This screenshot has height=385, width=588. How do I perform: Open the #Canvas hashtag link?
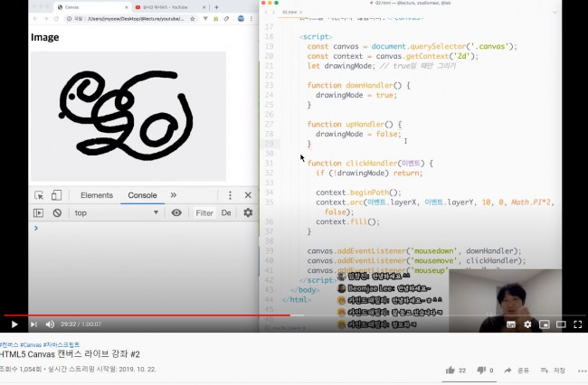click(31, 344)
